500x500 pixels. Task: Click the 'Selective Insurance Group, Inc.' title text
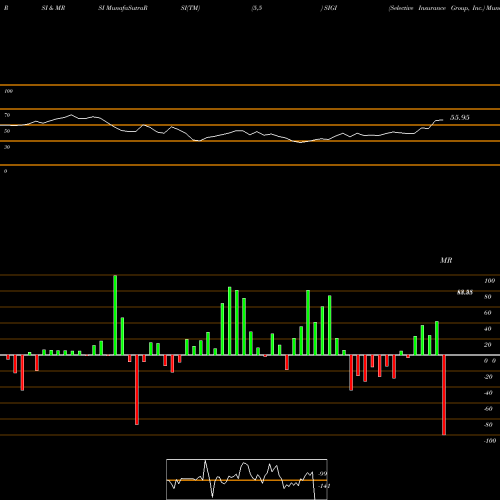click(436, 8)
